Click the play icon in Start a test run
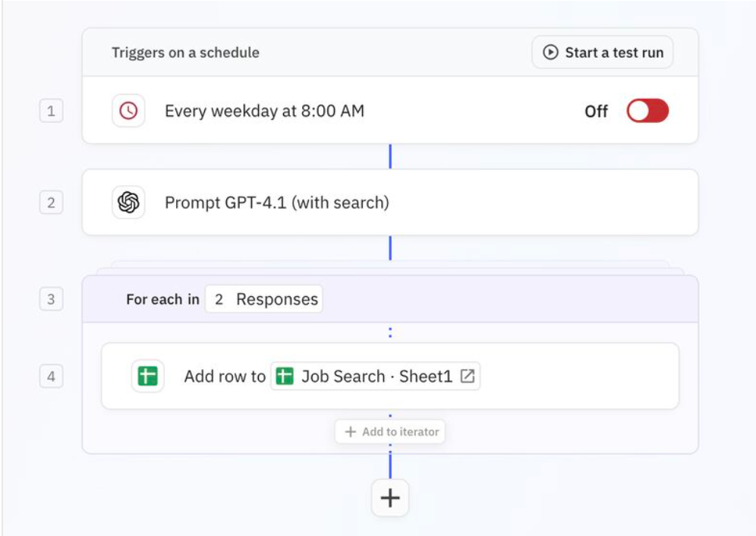 550,52
